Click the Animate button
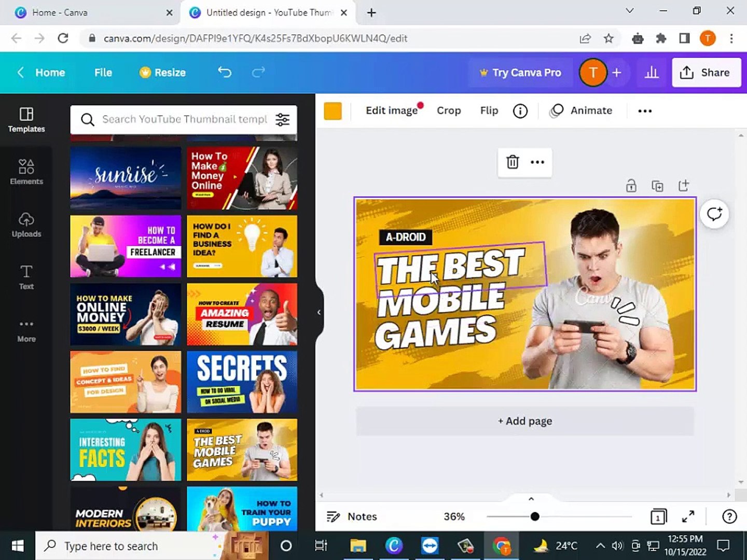 (x=581, y=110)
